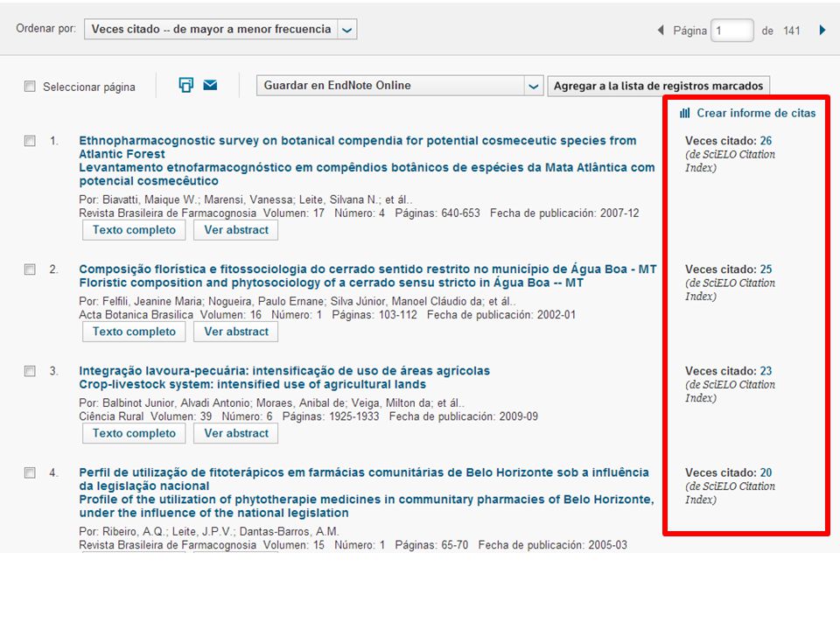Open Crop-livestock system English title link
Viewport: 840px width, 630px height.
coord(252,384)
